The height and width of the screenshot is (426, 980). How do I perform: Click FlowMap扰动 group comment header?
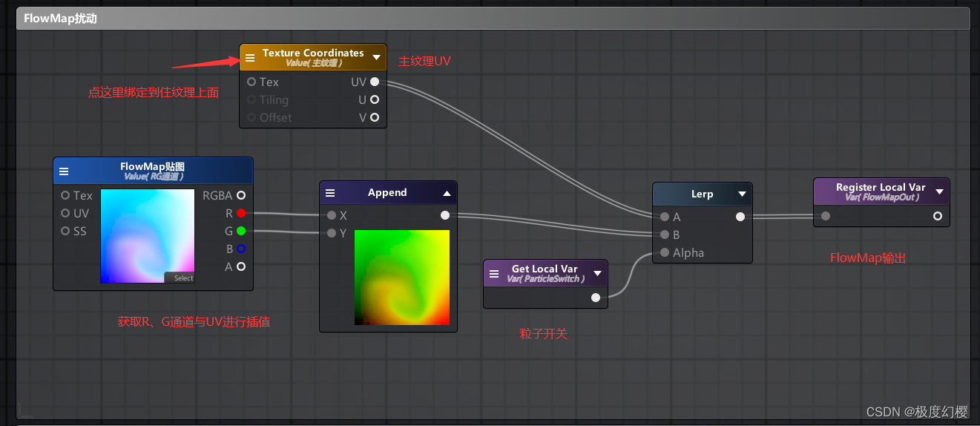tap(493, 19)
